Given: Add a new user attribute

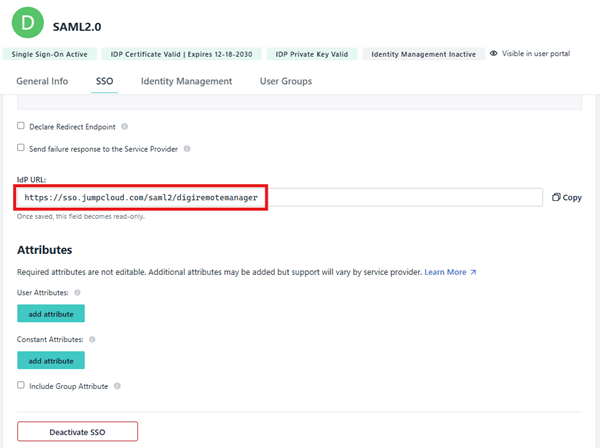Looking at the screenshot, I should point(51,313).
